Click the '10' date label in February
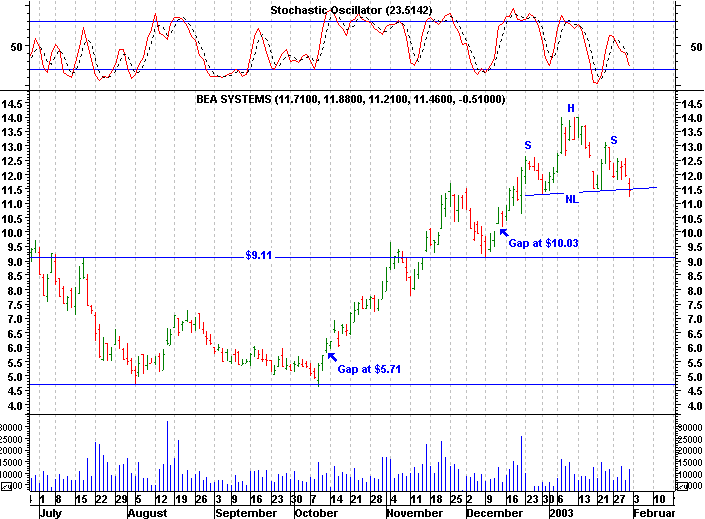 tap(659, 499)
